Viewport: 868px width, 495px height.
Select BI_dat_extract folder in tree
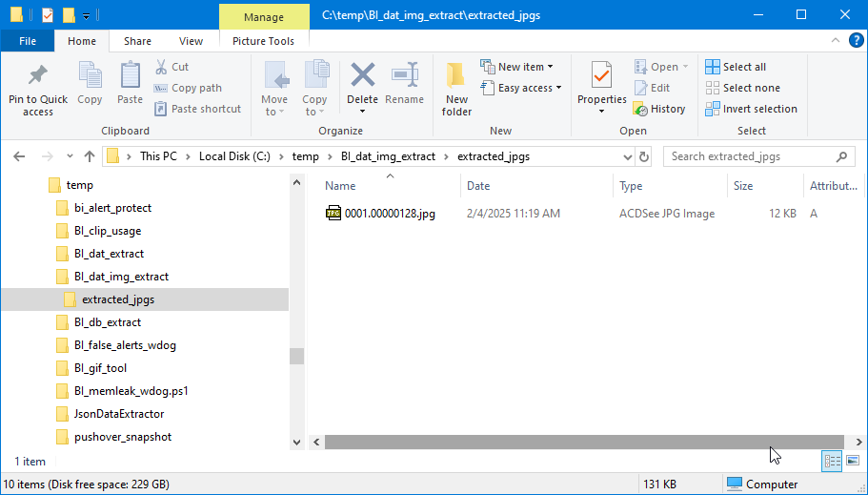click(109, 254)
